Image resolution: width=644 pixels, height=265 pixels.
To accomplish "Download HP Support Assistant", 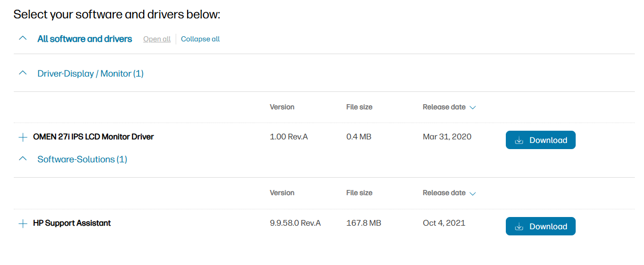I will click(x=540, y=227).
